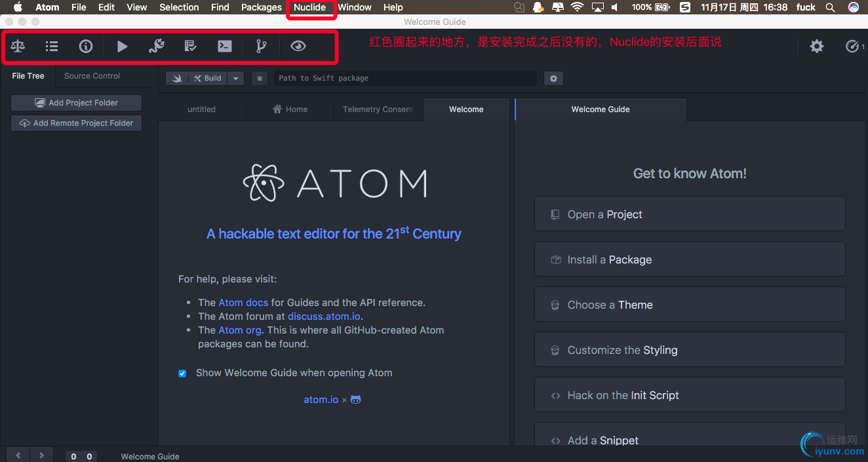Screen dimensions: 868x462
Task: Uncheck Show Welcome Guide when opening Atom
Action: pyautogui.click(x=182, y=374)
